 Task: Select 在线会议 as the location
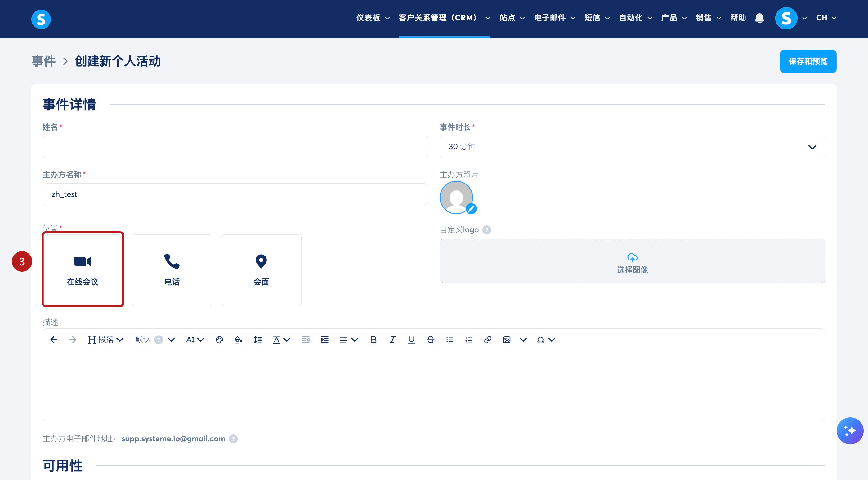point(83,269)
